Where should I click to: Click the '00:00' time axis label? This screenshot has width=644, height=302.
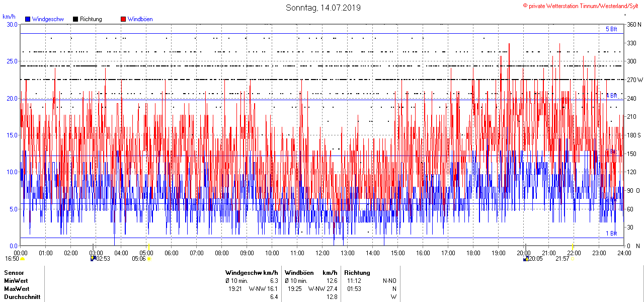coord(21,253)
